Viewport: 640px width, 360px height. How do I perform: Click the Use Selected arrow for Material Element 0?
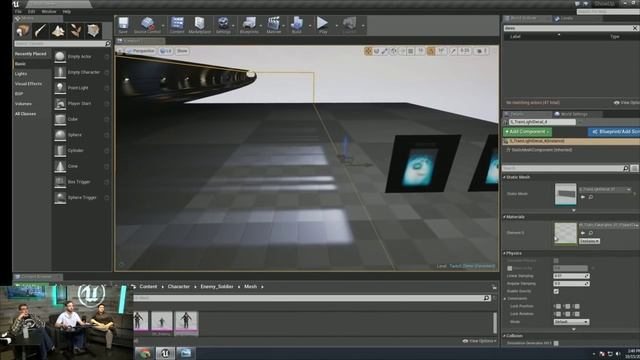click(582, 233)
